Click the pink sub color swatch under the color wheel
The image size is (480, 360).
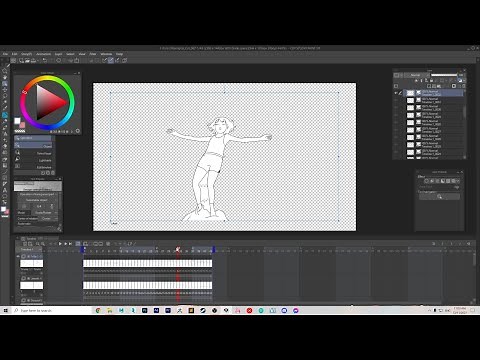click(22, 125)
